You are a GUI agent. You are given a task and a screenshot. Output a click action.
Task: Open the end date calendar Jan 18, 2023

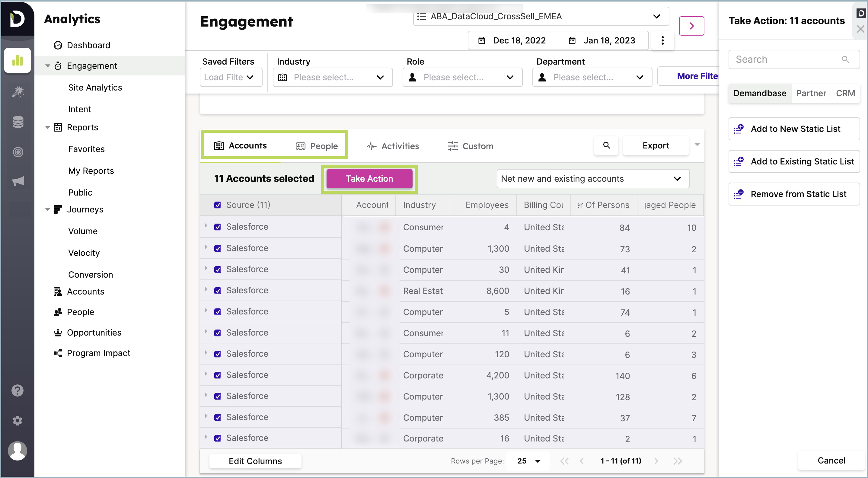603,40
